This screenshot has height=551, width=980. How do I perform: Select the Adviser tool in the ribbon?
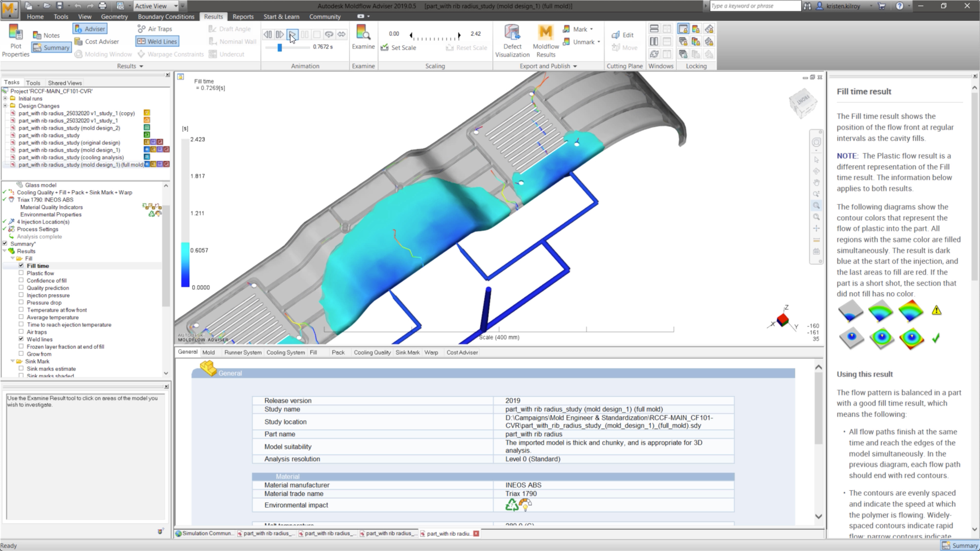pos(90,28)
